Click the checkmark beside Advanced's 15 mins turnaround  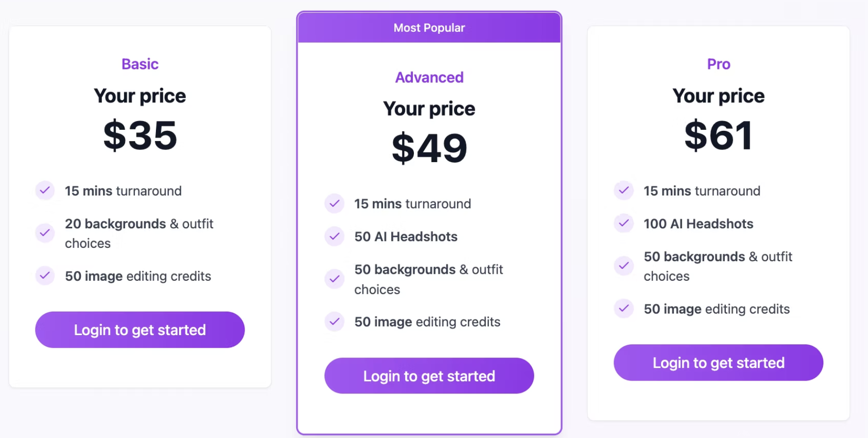334,203
